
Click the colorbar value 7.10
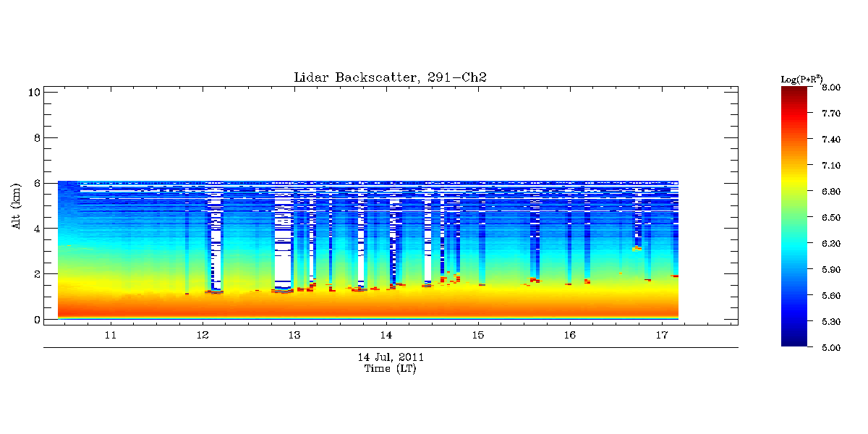(832, 166)
